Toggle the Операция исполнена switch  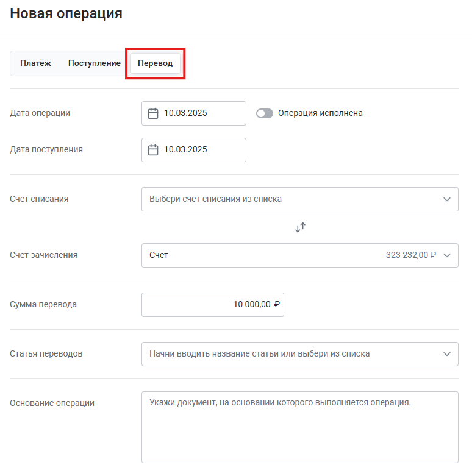pos(264,113)
